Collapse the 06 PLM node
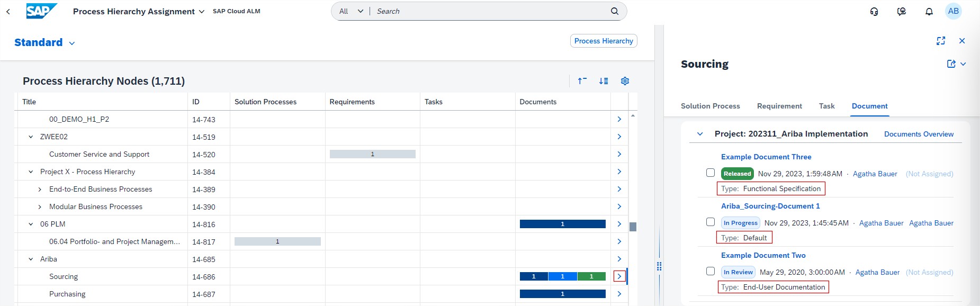980x306 pixels. click(x=31, y=224)
